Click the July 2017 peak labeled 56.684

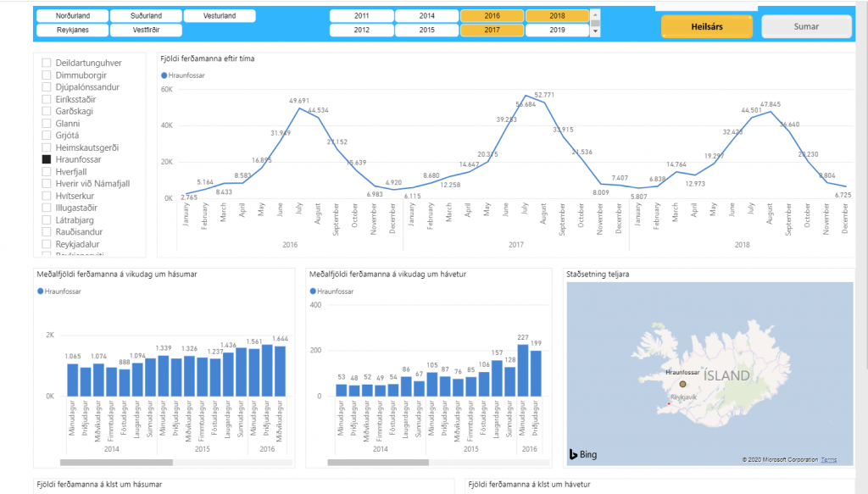coord(526,96)
